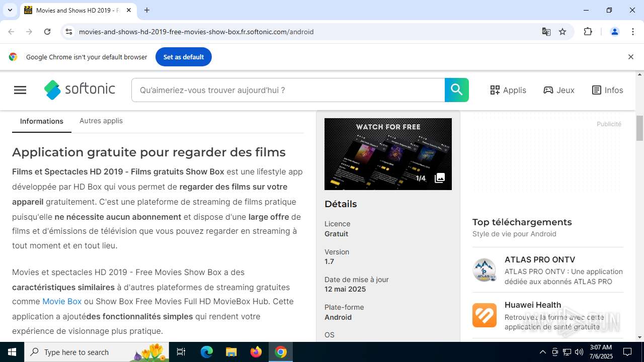644x362 pixels.
Task: Click the scrollbar down arrow
Action: [x=639, y=337]
